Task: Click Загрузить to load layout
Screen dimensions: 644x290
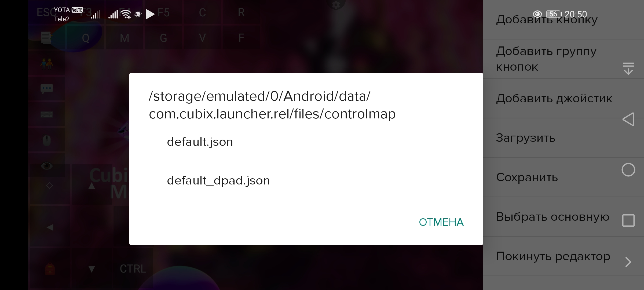Action: pyautogui.click(x=563, y=138)
